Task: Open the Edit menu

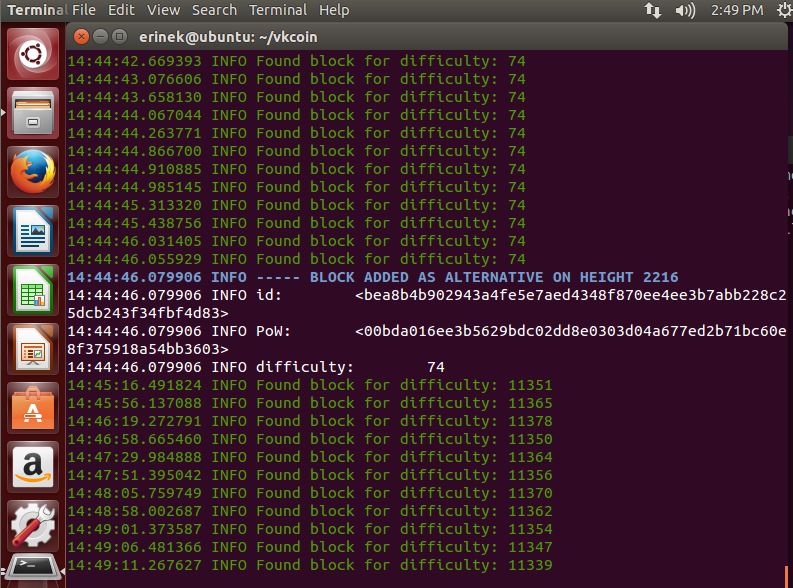Action: coord(121,10)
